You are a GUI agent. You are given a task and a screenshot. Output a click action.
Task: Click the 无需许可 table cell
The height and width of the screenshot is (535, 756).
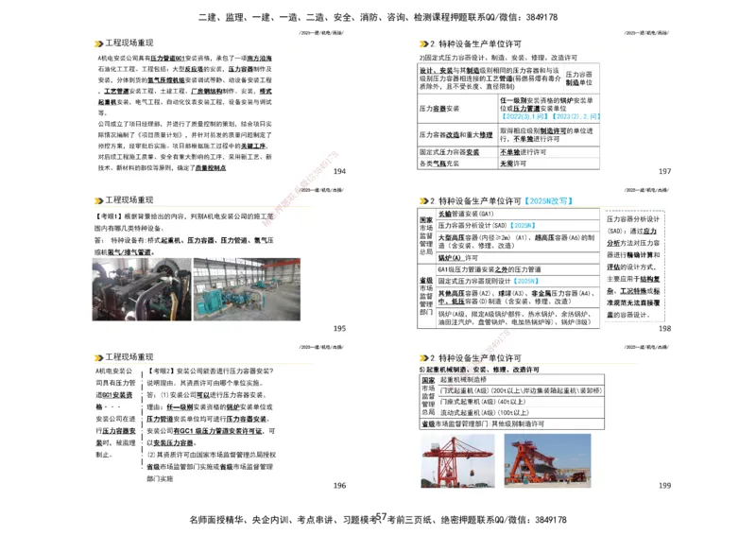coord(549,164)
